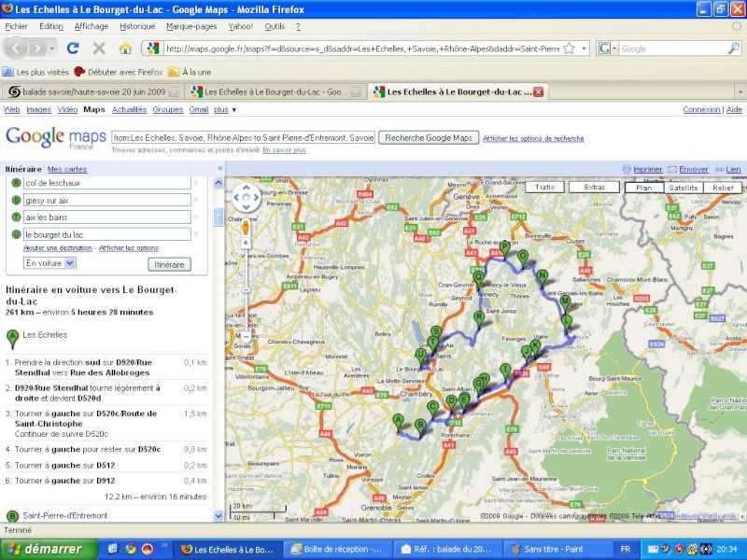Toggle the Trafic map layer

point(544,188)
